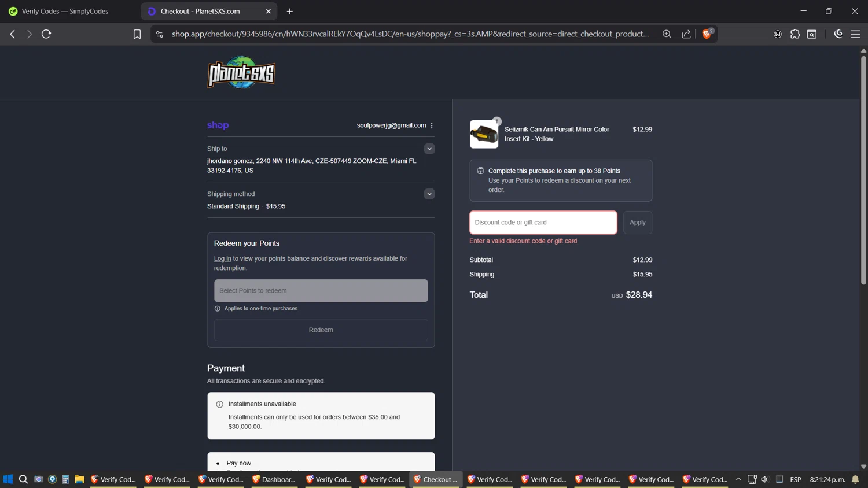The height and width of the screenshot is (488, 868).
Task: Click the Redeem points button
Action: click(x=321, y=330)
